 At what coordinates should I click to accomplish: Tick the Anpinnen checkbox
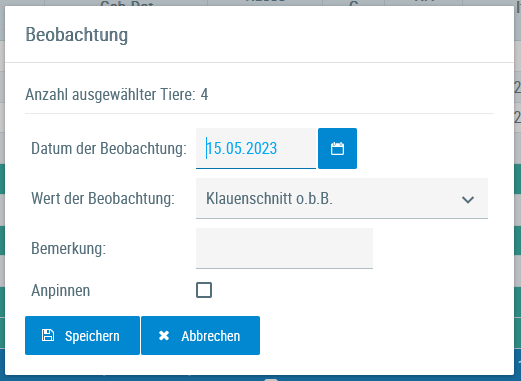204,290
